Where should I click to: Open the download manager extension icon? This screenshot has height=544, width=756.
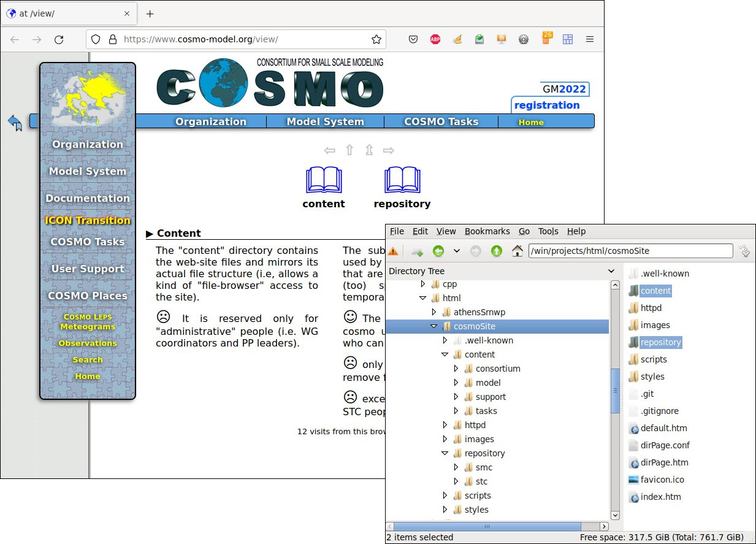[x=479, y=39]
